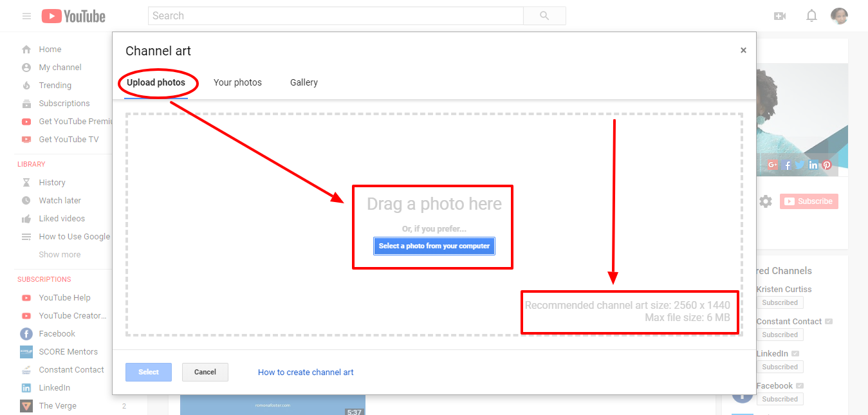Click the Google+ icon on channel banner
The image size is (868, 415).
tap(773, 165)
